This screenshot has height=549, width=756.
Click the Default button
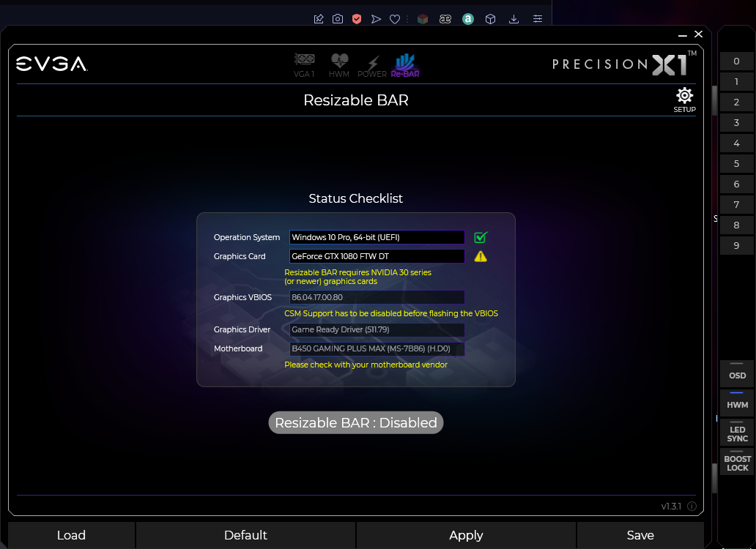point(245,535)
